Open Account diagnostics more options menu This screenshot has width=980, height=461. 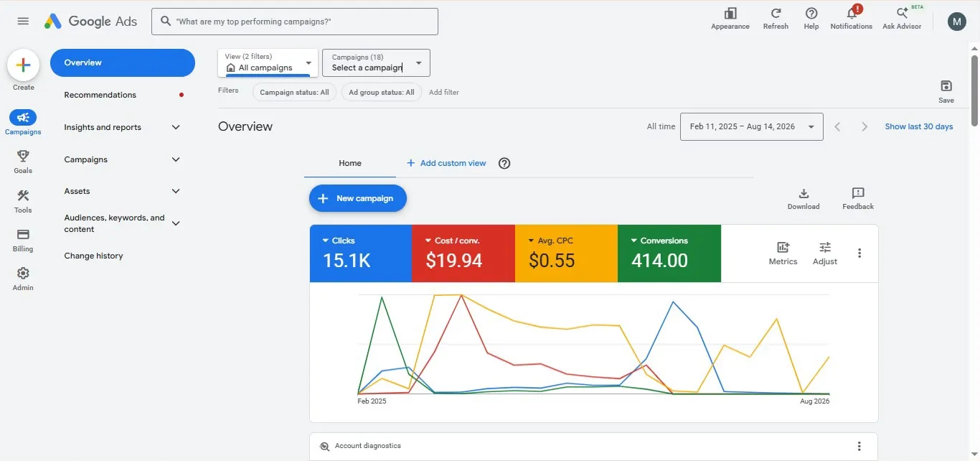(859, 447)
